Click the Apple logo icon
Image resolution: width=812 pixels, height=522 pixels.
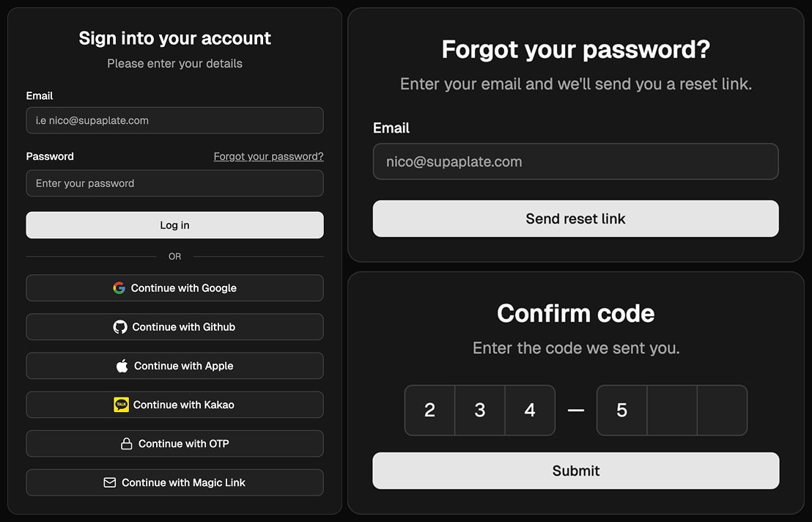click(x=122, y=366)
